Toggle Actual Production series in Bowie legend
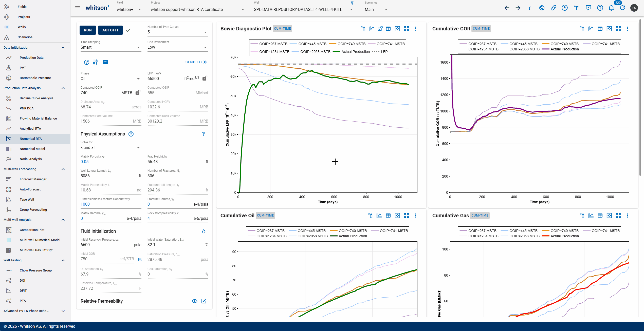 pos(351,52)
